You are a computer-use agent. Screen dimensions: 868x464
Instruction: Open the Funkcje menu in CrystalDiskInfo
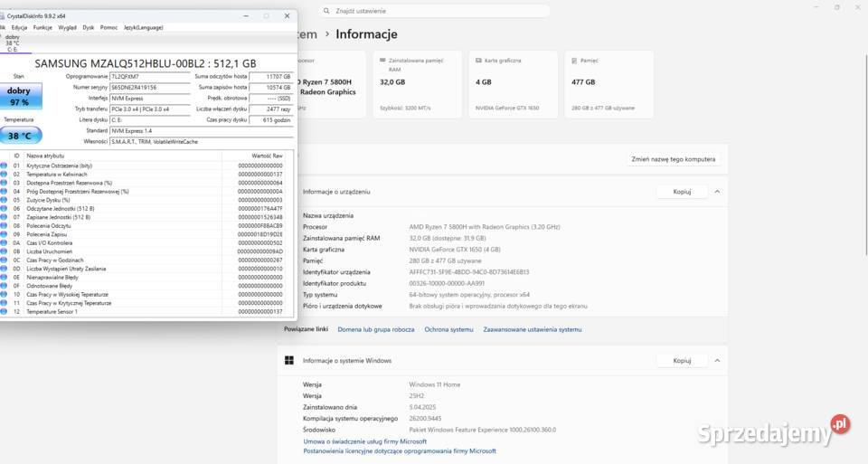pyautogui.click(x=42, y=27)
